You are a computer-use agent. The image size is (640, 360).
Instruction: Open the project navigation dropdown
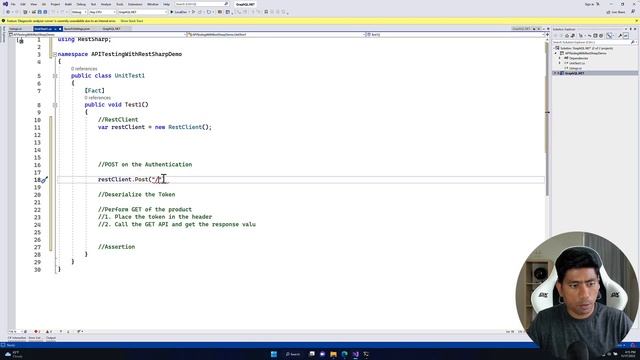click(x=97, y=35)
